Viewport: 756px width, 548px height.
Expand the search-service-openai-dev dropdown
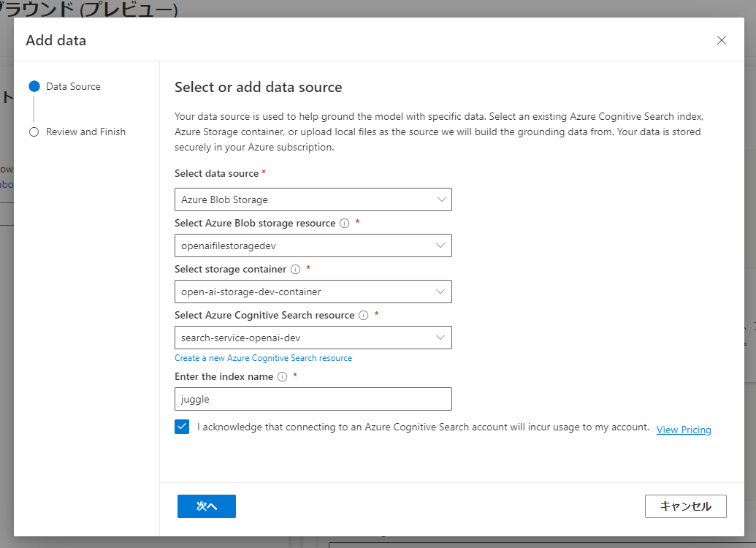tap(313, 338)
